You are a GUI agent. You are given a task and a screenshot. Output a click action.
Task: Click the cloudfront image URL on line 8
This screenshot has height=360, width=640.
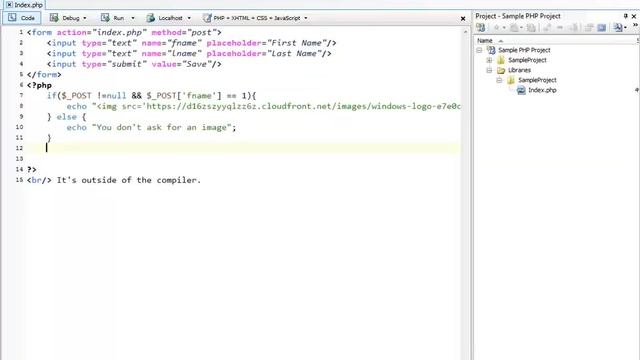(x=303, y=106)
